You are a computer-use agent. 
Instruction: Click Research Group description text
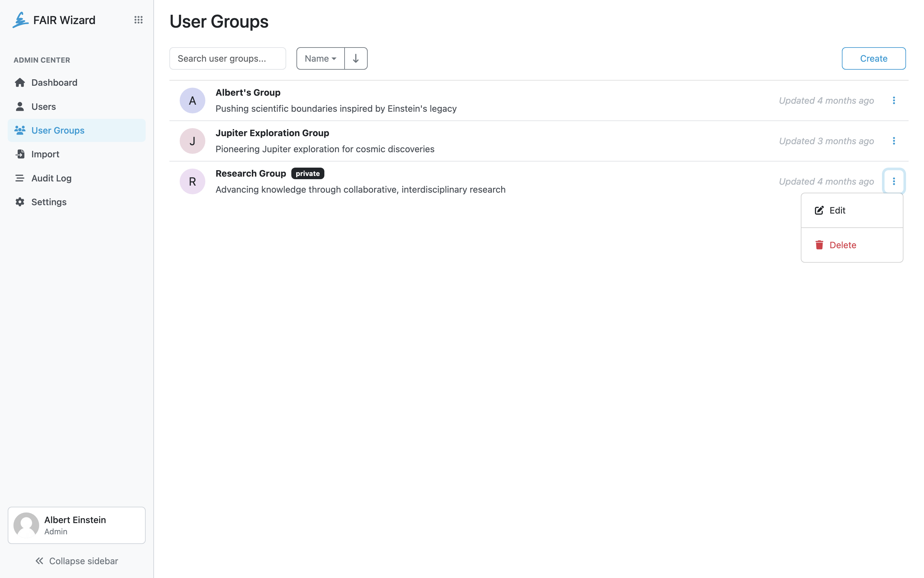coord(360,189)
